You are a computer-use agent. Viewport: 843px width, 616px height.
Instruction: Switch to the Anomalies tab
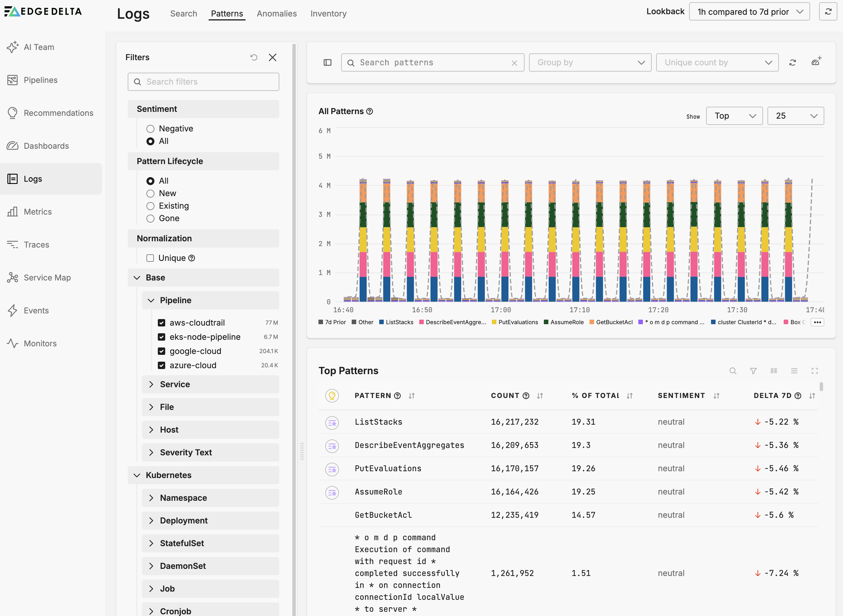[277, 14]
